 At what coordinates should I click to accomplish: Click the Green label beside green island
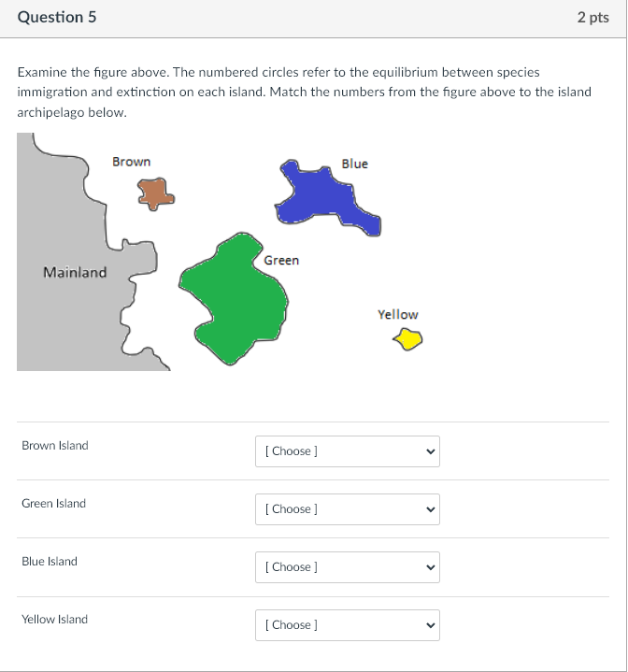tap(281, 260)
